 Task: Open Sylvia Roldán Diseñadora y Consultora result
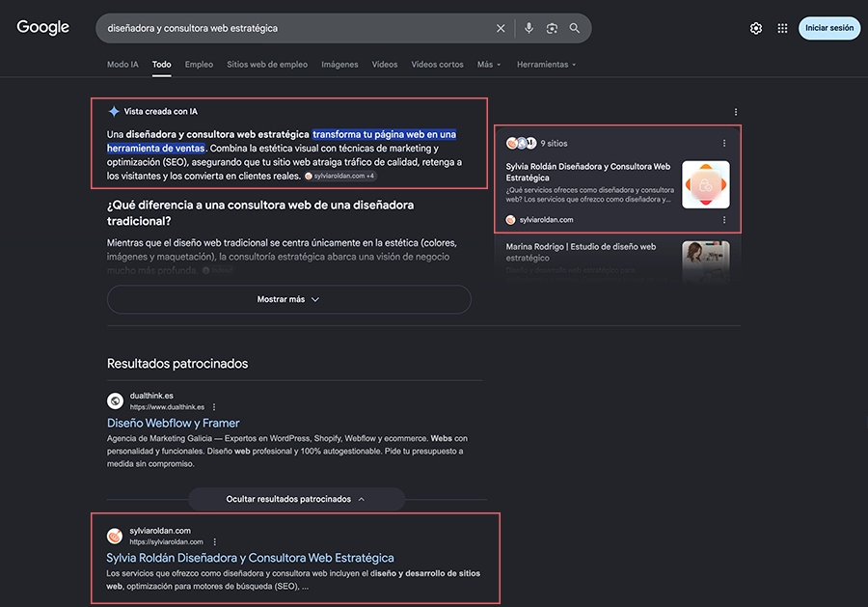coord(250,558)
